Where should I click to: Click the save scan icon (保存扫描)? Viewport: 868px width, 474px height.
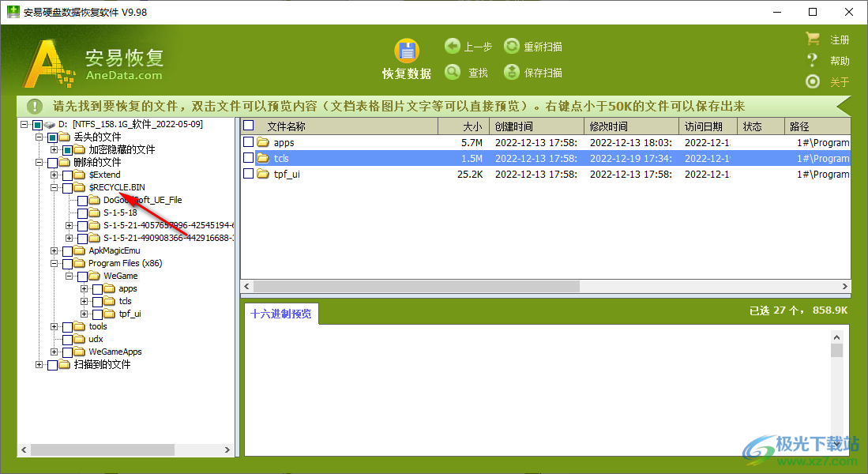coord(512,72)
